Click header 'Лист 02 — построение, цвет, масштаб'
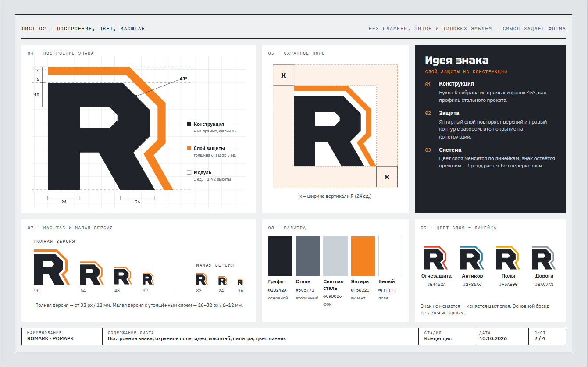 83,29
